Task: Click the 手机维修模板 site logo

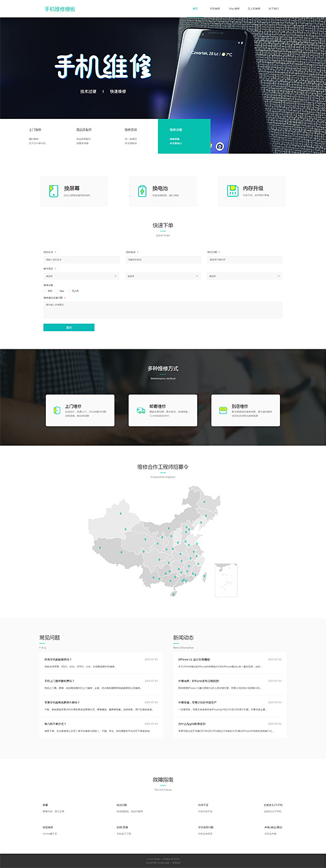Action: click(x=60, y=9)
